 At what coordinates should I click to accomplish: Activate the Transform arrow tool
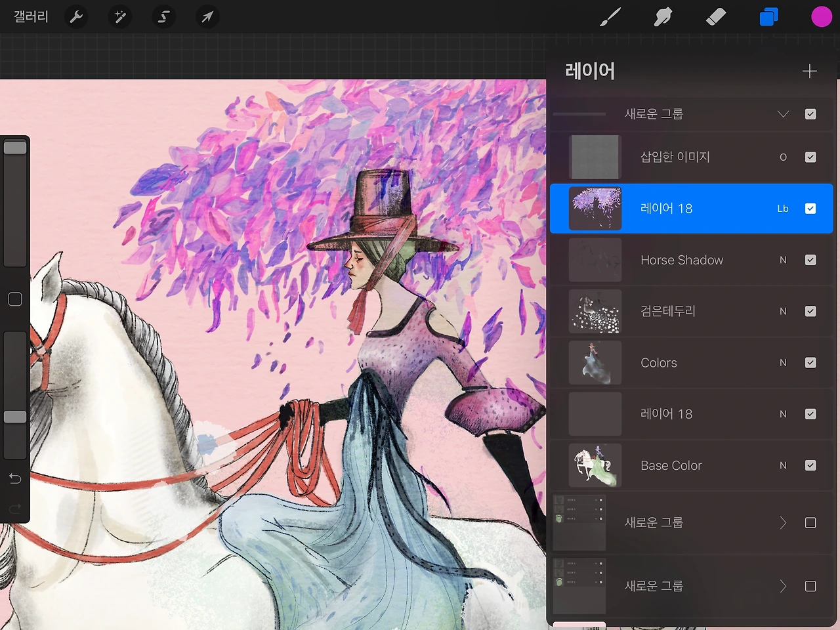(207, 17)
